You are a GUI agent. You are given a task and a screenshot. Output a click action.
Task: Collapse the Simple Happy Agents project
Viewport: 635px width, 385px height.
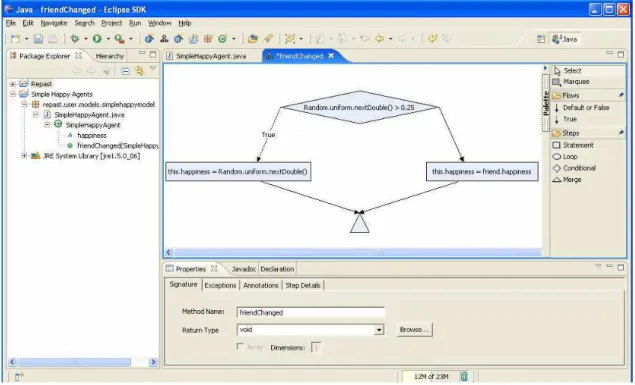13,94
